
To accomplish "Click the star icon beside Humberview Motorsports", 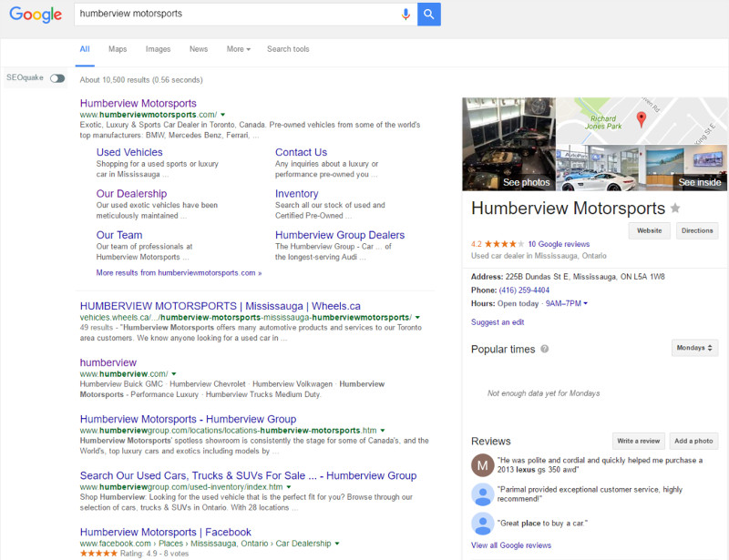I will (673, 208).
